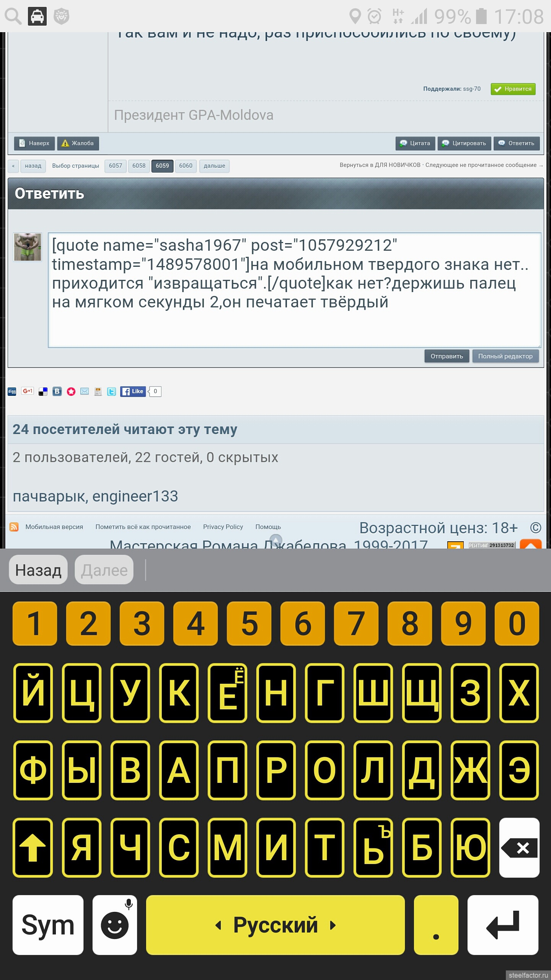Screen dimensions: 551x980
Task: Share with the Google +1 icon
Action: tap(27, 391)
